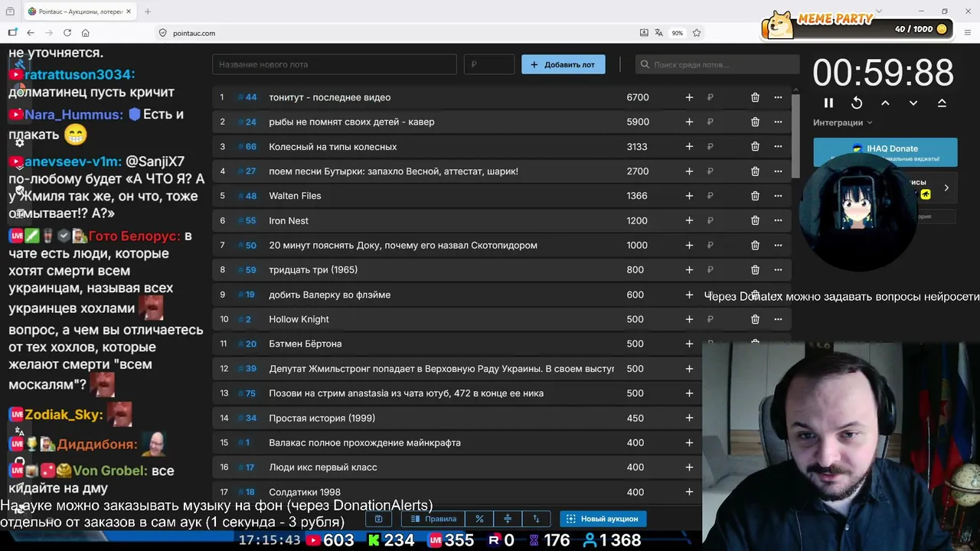Add points to Люди икс первый класс
980x551 pixels.
(x=689, y=467)
